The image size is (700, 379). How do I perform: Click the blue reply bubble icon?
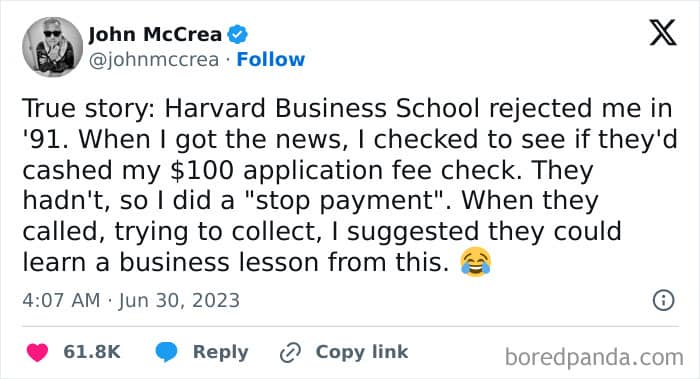pyautogui.click(x=166, y=352)
